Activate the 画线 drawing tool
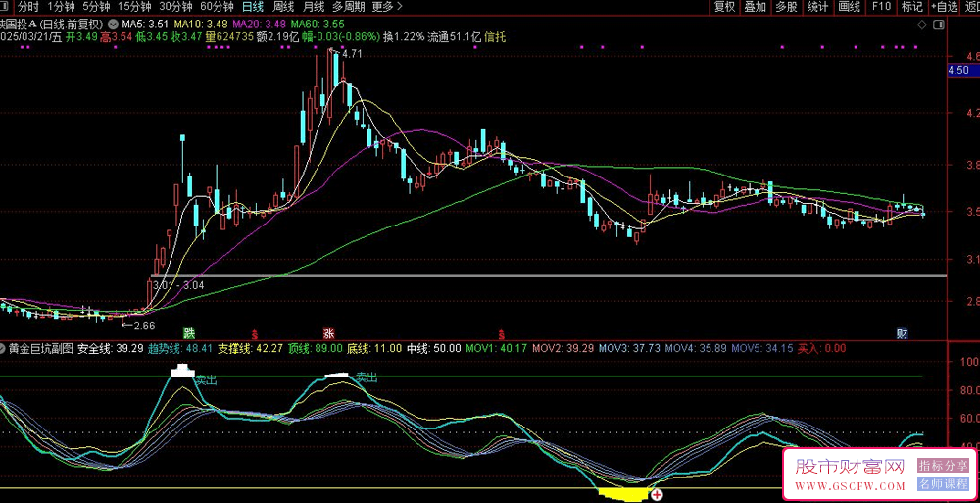980x503 pixels. 849,7
